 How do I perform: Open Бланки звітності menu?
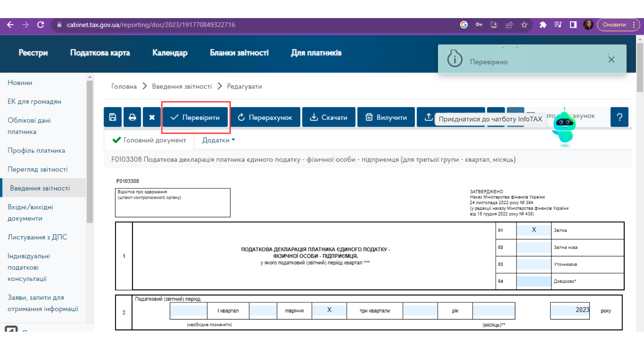click(x=239, y=53)
